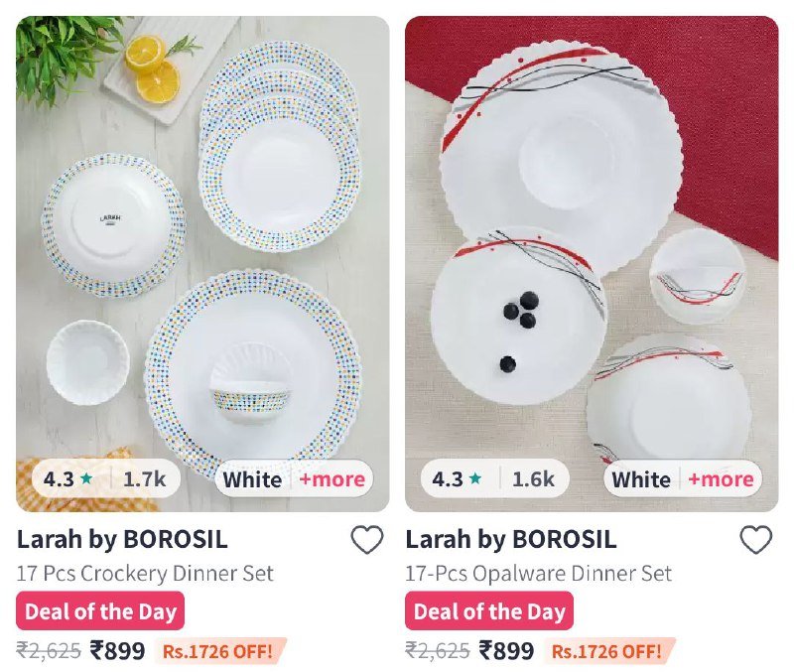Wishlist the Opalware Dinner Set with heart icon
Screen dimensions: 794x672
[x=756, y=540]
